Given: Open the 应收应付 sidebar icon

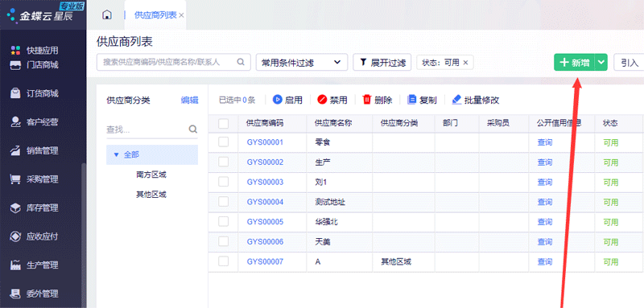Looking at the screenshot, I should point(15,236).
